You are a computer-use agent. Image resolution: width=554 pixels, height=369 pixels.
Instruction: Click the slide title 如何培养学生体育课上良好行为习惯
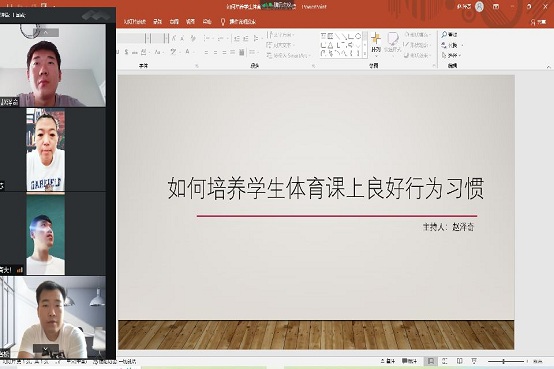326,188
